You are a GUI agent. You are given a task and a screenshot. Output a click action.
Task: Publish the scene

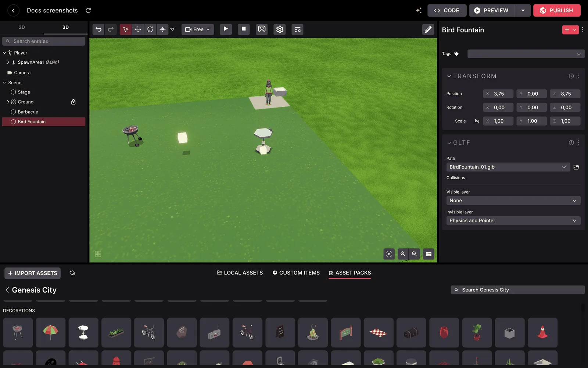click(x=557, y=10)
